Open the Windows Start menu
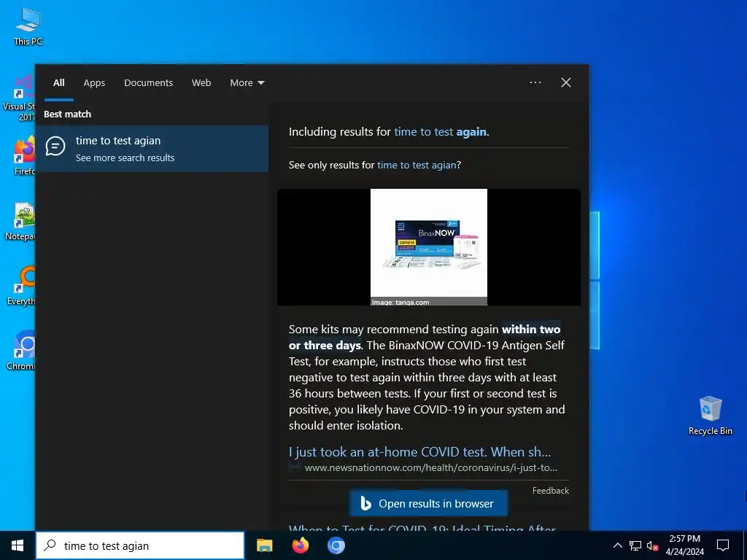This screenshot has width=747, height=560. [x=18, y=545]
